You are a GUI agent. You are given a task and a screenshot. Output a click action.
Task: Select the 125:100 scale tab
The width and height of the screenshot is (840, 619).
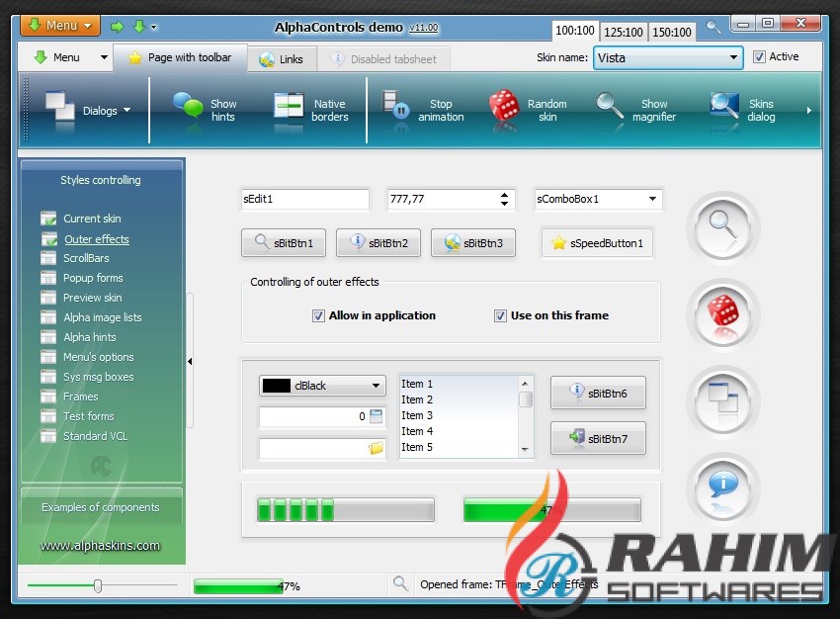click(623, 33)
